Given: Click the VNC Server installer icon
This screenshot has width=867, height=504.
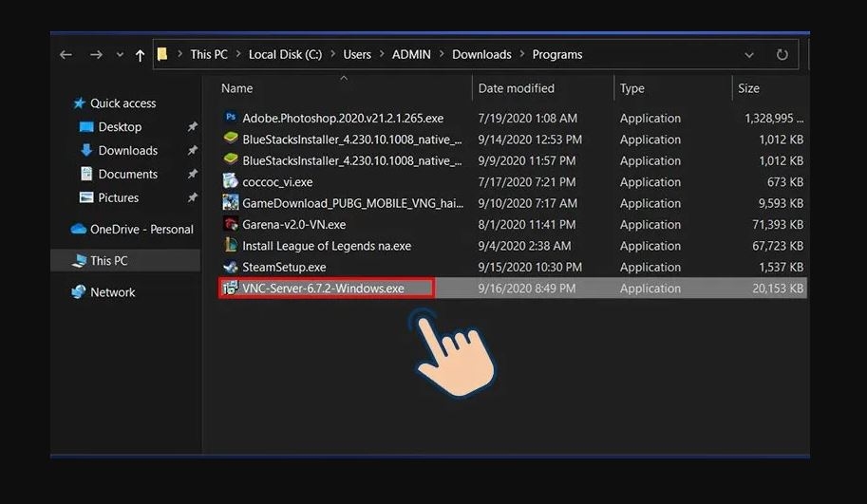Looking at the screenshot, I should (x=230, y=288).
